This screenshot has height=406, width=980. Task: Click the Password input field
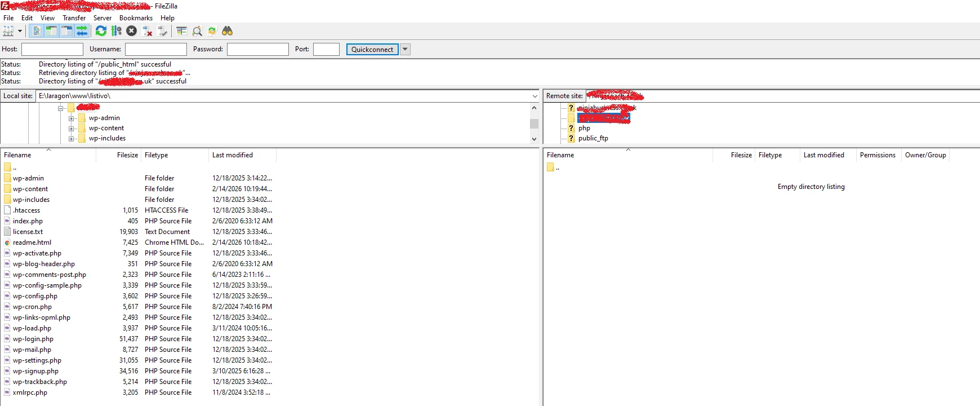point(258,49)
